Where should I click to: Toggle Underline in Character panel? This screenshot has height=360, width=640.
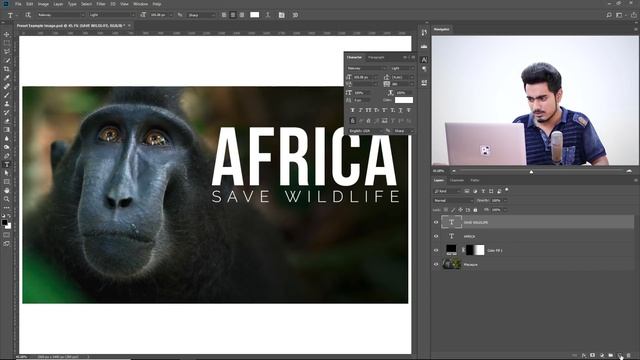click(400, 110)
